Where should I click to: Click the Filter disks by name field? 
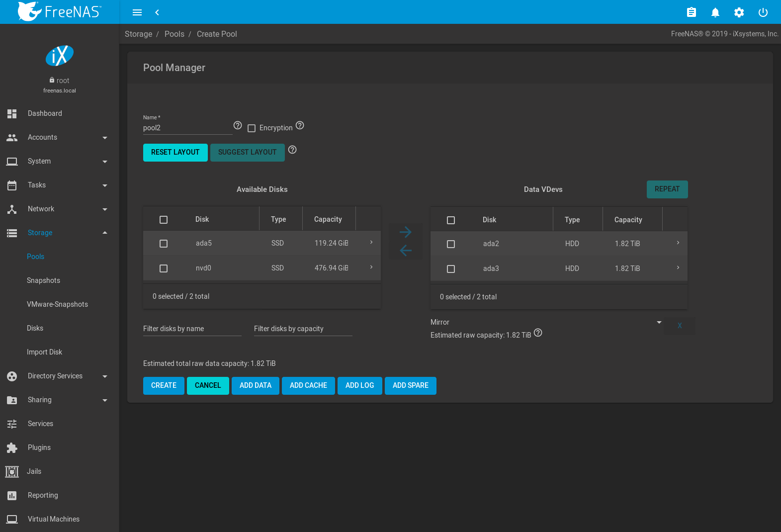coord(192,329)
